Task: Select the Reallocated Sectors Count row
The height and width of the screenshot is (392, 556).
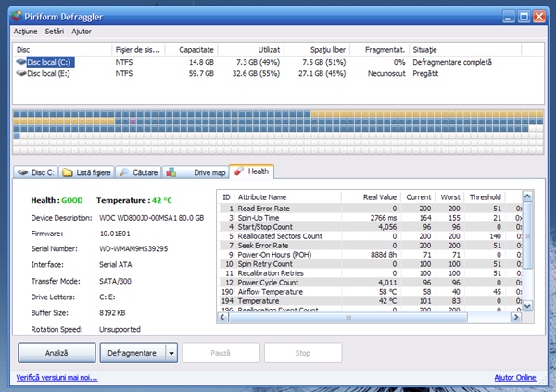Action: point(370,236)
